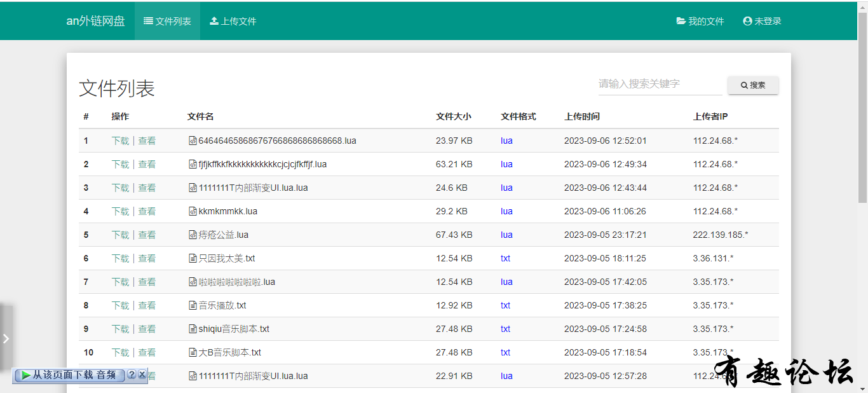Click the file icon beside 痔疮公益.lua
The width and height of the screenshot is (868, 393).
tap(193, 235)
